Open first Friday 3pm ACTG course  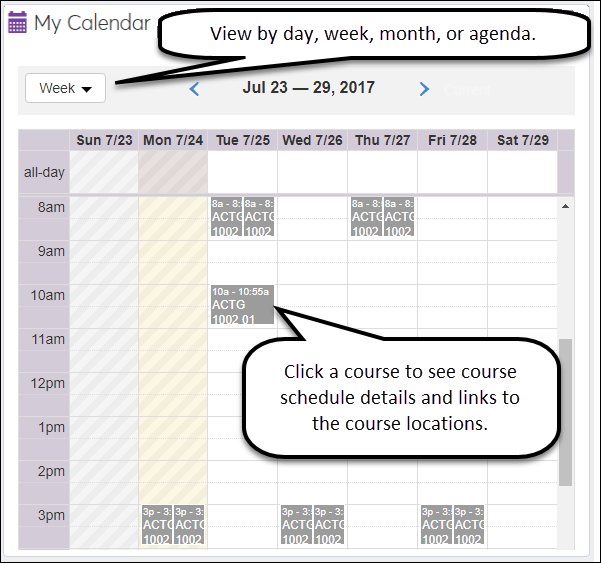(436, 525)
